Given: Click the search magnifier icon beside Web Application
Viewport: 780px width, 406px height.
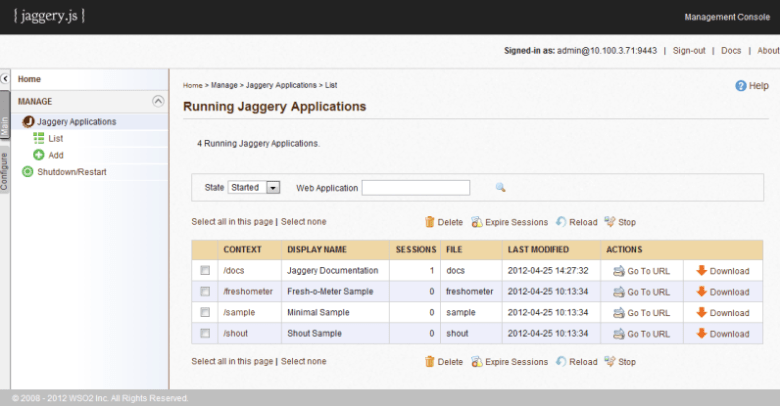Looking at the screenshot, I should [x=501, y=187].
